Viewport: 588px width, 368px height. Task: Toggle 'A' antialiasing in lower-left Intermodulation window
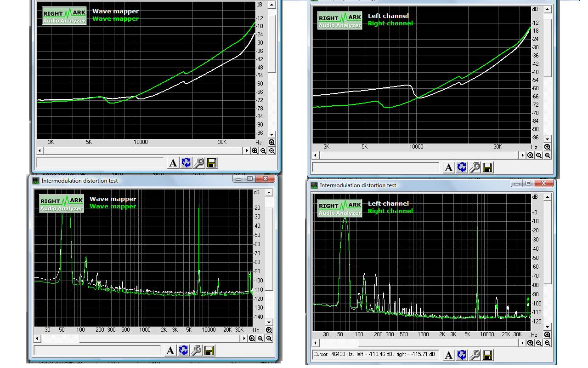pyautogui.click(x=170, y=351)
